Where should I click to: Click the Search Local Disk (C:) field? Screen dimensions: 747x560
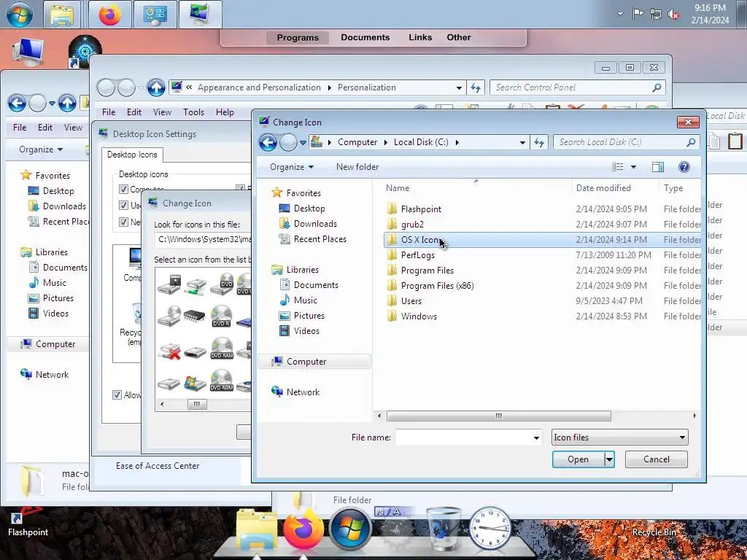pyautogui.click(x=626, y=142)
